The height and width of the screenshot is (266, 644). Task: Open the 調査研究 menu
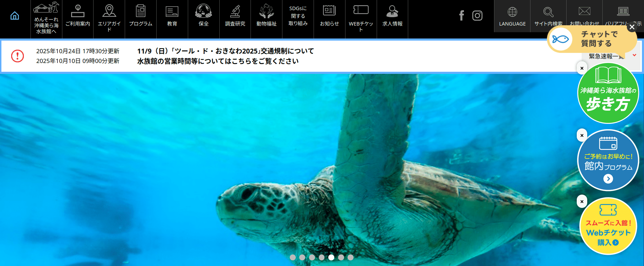click(235, 16)
